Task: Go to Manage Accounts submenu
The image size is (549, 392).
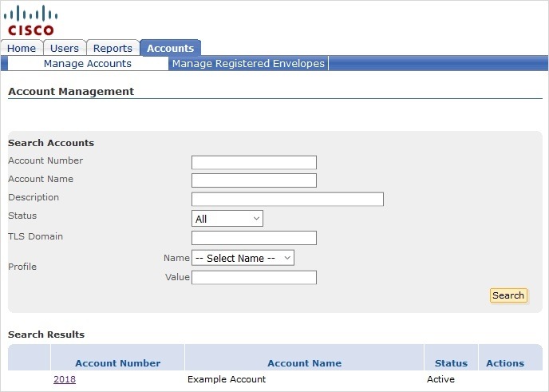Action: coord(88,64)
